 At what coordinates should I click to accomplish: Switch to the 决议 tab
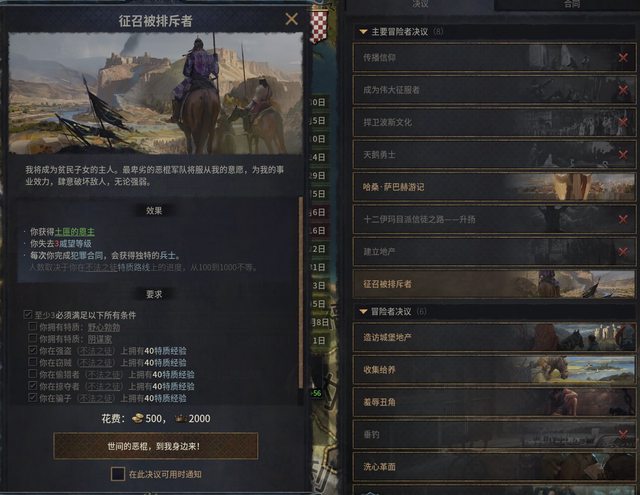[420, 4]
